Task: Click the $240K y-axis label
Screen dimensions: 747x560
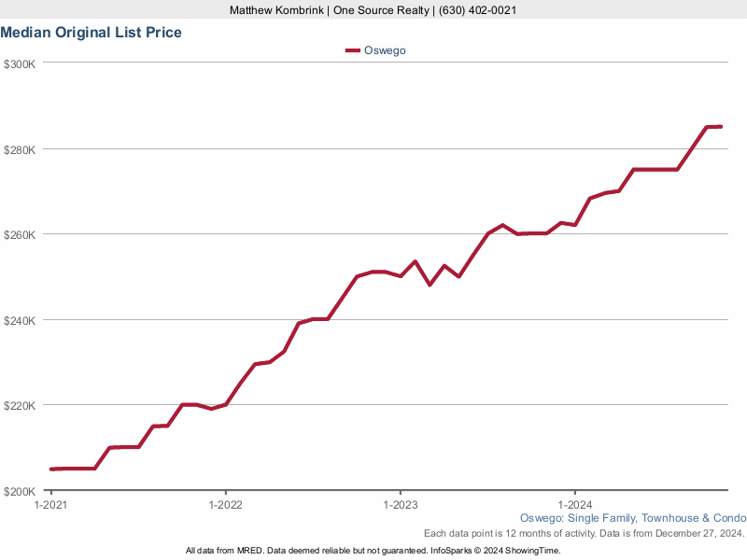Action: (20, 320)
